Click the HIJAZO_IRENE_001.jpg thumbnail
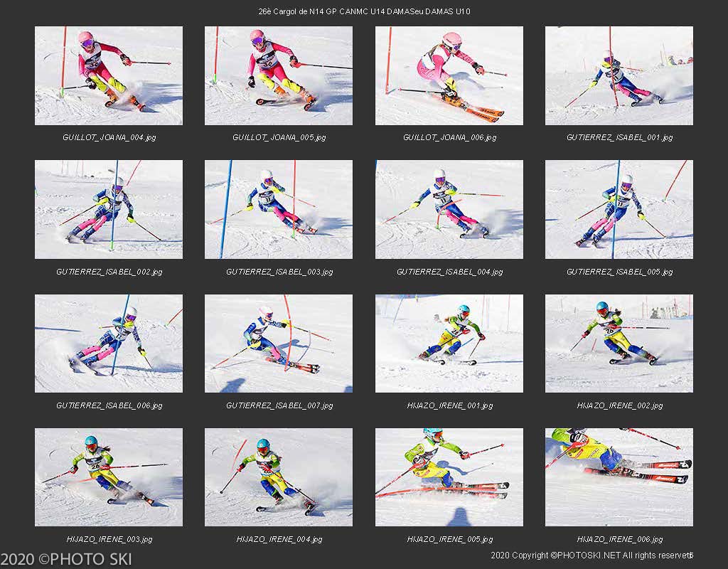The height and width of the screenshot is (569, 728). click(449, 344)
